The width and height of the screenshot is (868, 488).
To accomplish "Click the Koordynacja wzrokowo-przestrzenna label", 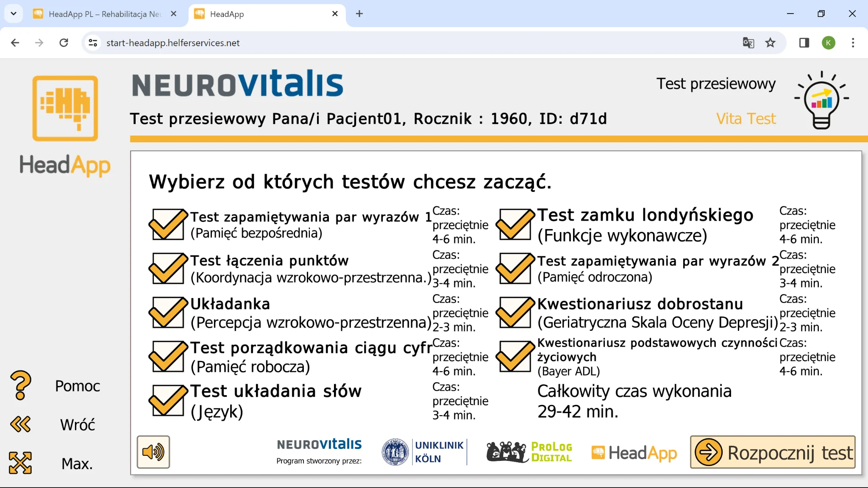I will click(311, 278).
